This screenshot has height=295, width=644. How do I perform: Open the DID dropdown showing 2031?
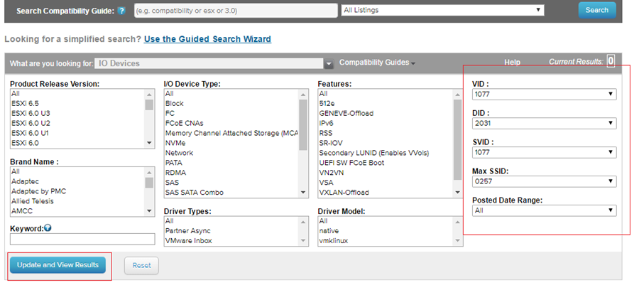pos(544,123)
